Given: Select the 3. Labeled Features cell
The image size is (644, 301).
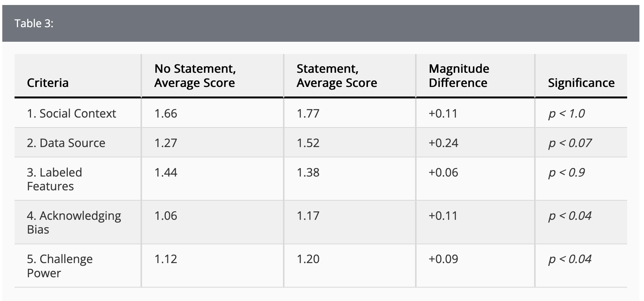Looking at the screenshot, I should click(54, 179).
